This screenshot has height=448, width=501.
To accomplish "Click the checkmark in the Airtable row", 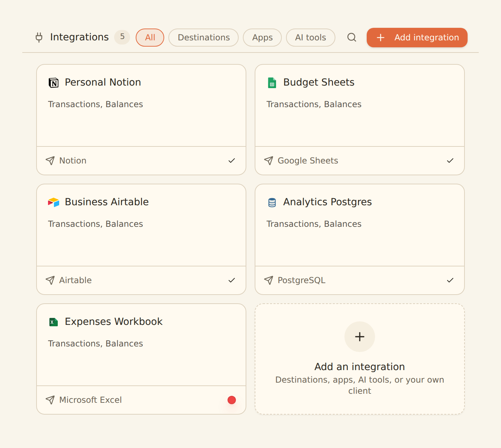I will click(x=232, y=280).
